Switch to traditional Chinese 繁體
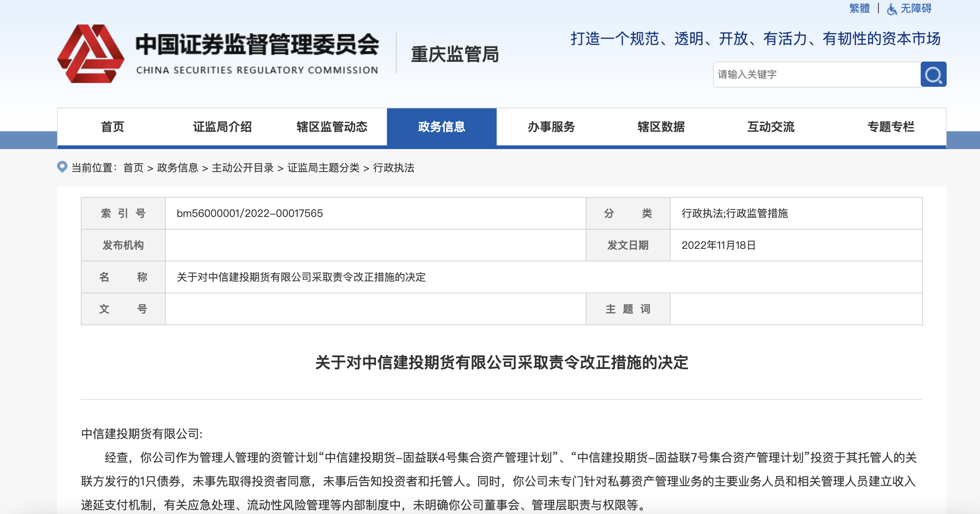980x514 pixels. pos(860,9)
